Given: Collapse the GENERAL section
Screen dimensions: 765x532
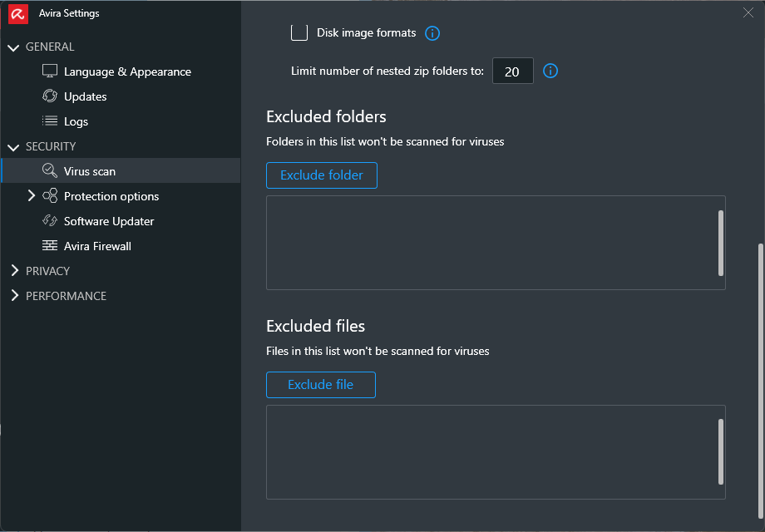Looking at the screenshot, I should [13, 47].
